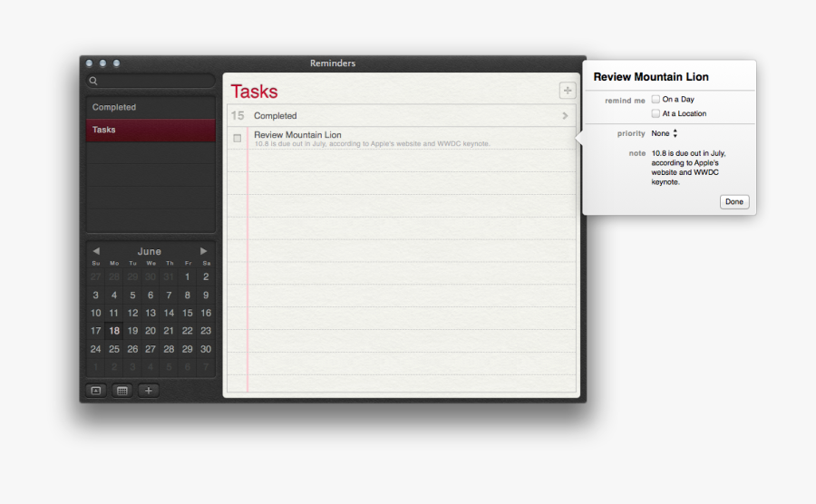Go to next month in calendar
Viewport: 816px width, 504px height.
(204, 251)
